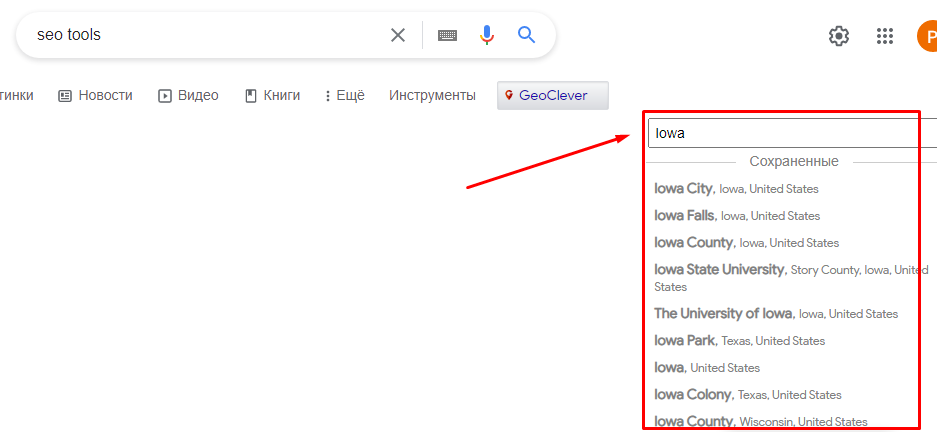Click the Сохраненные section label
The image size is (937, 432).
794,161
